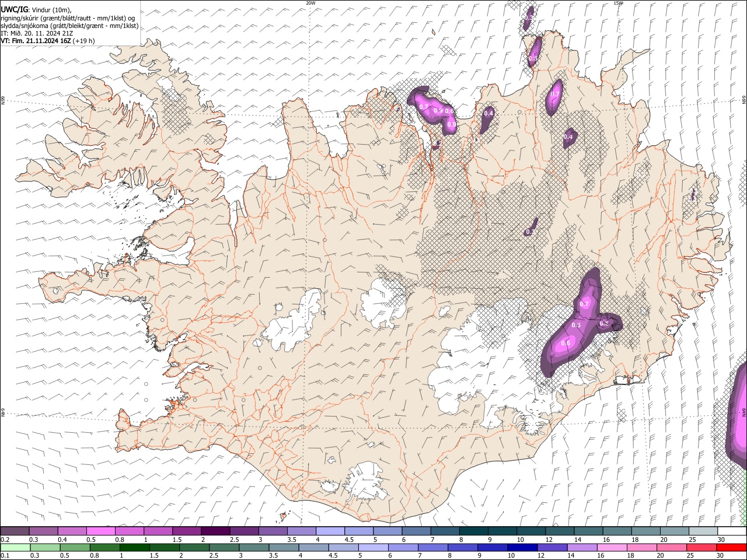Pick the blue 8 rain scale swatch
Image resolution: width=747 pixels, height=560 pixels.
tap(463, 547)
